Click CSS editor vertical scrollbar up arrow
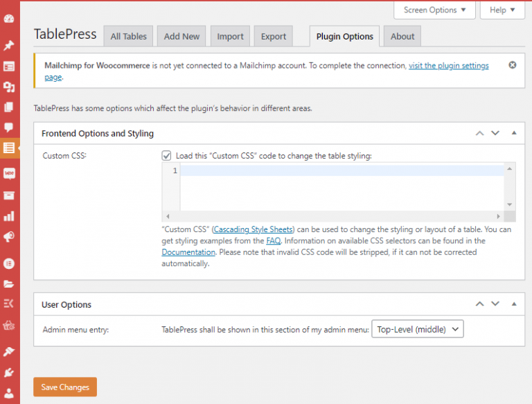This screenshot has width=532, height=404. point(509,168)
